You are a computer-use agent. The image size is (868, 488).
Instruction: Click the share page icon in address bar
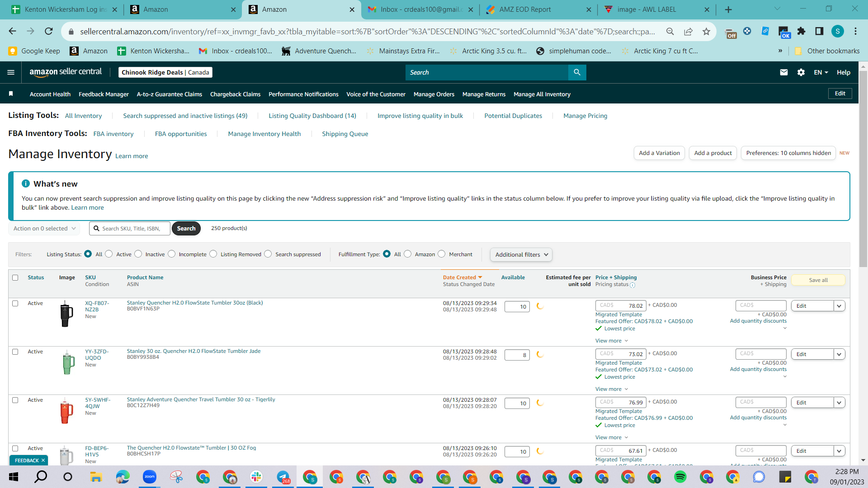coord(688,31)
